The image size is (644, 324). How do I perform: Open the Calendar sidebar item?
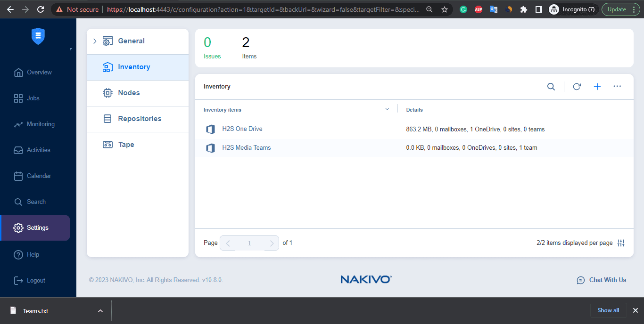click(x=33, y=176)
